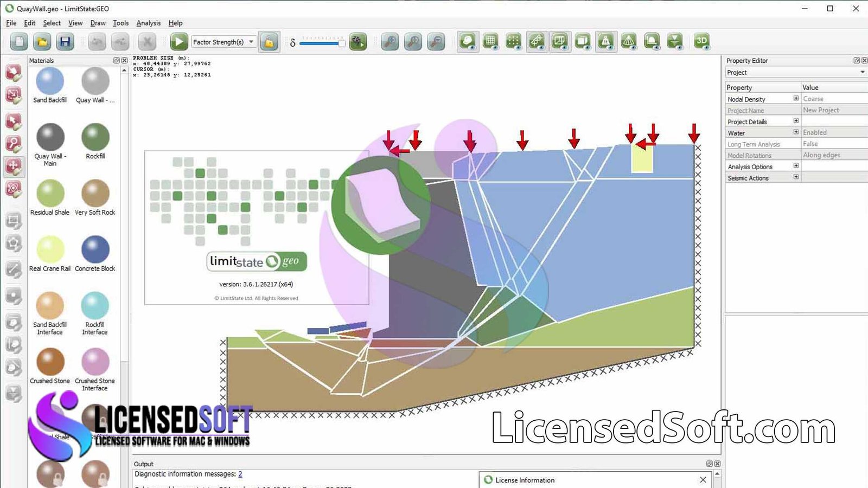Image resolution: width=868 pixels, height=488 pixels.
Task: Expand the Seismic Actions property
Action: click(796, 177)
